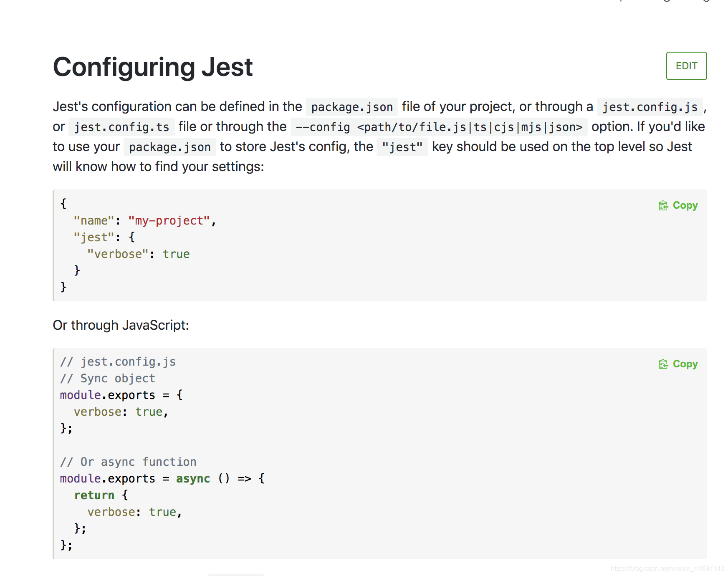
Task: Select the inline "jest" key code snippet
Action: [x=402, y=147]
